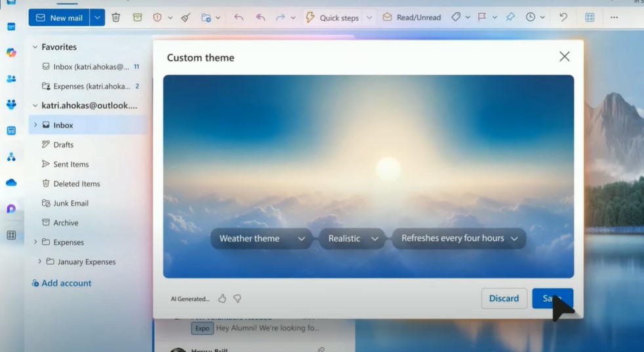Open the Refreshes every four hours dropdown

pos(459,239)
